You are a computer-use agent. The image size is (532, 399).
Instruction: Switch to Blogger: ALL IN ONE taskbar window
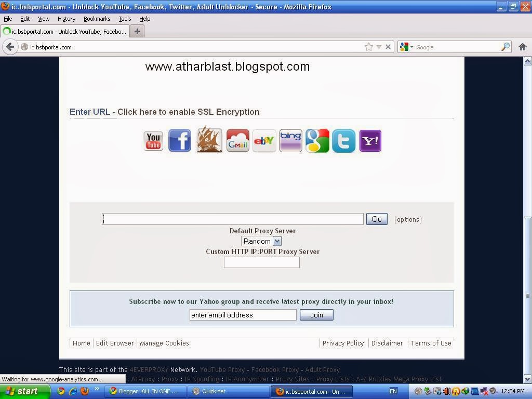point(144,391)
